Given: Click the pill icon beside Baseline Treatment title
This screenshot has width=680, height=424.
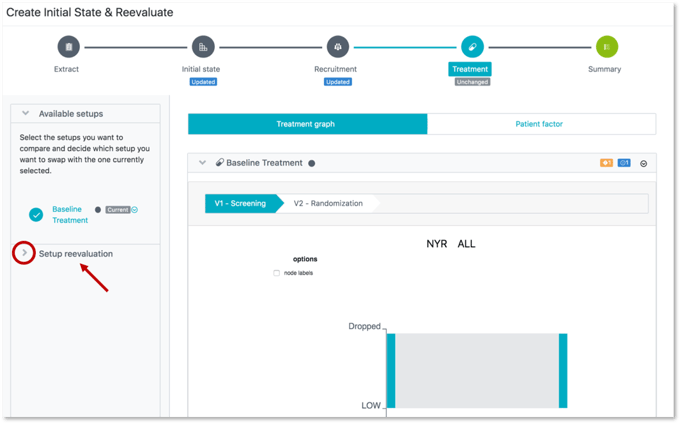Looking at the screenshot, I should [x=220, y=163].
